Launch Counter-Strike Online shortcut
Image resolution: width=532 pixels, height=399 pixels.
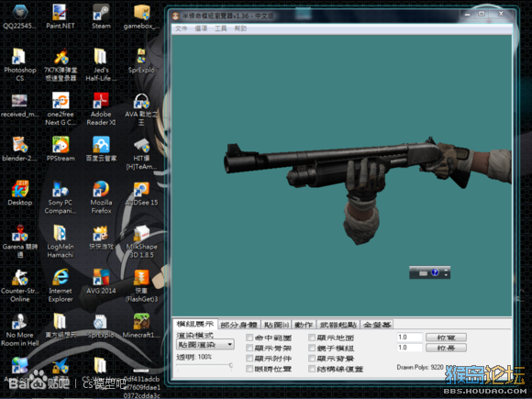pyautogui.click(x=19, y=285)
